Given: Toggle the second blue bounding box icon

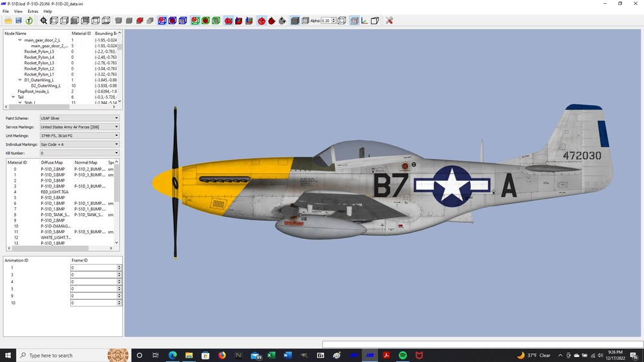Looking at the screenshot, I should pyautogui.click(x=173, y=21).
